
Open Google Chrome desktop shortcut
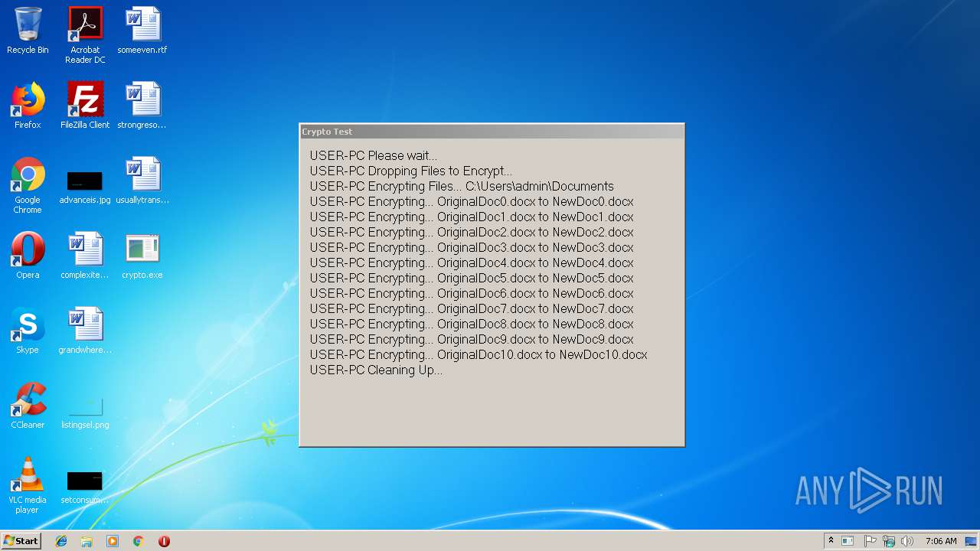pos(28,185)
